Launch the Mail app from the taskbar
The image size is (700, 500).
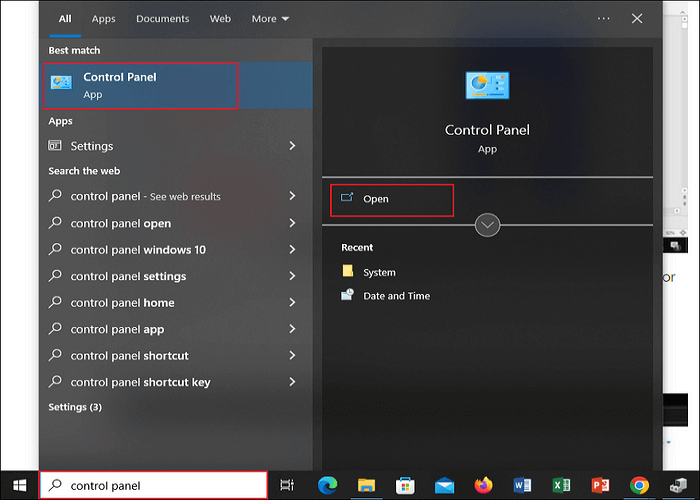click(444, 485)
